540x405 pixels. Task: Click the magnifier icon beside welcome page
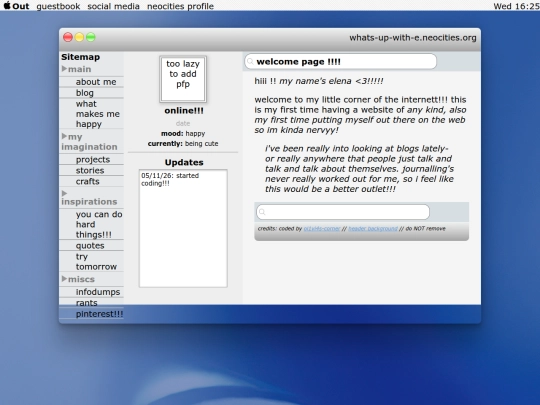tap(250, 62)
